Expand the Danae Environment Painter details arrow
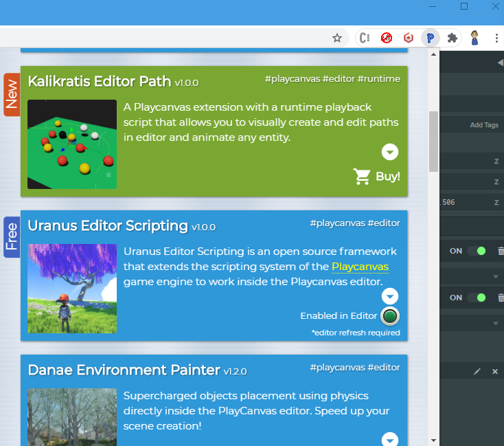504x446 pixels. pyautogui.click(x=390, y=440)
